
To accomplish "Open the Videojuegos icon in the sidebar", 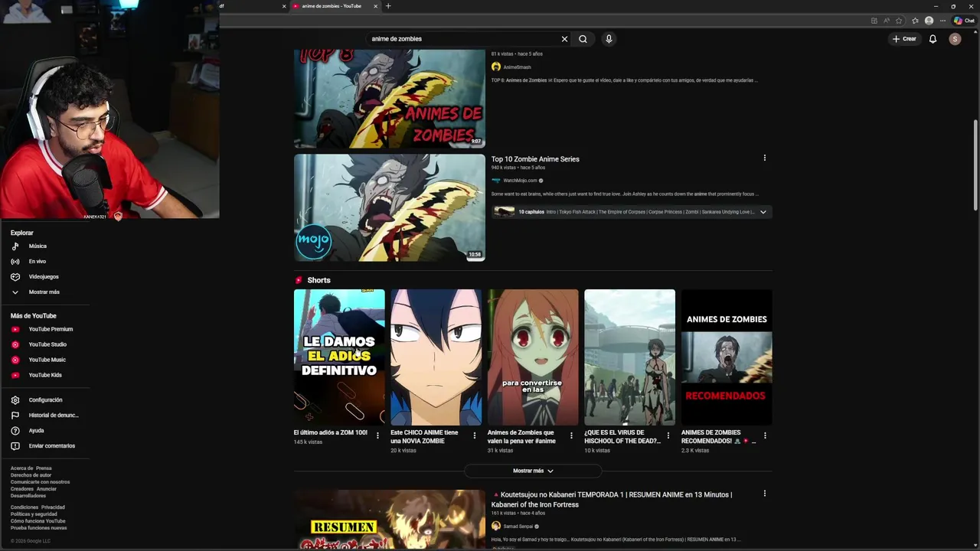I will (x=15, y=277).
